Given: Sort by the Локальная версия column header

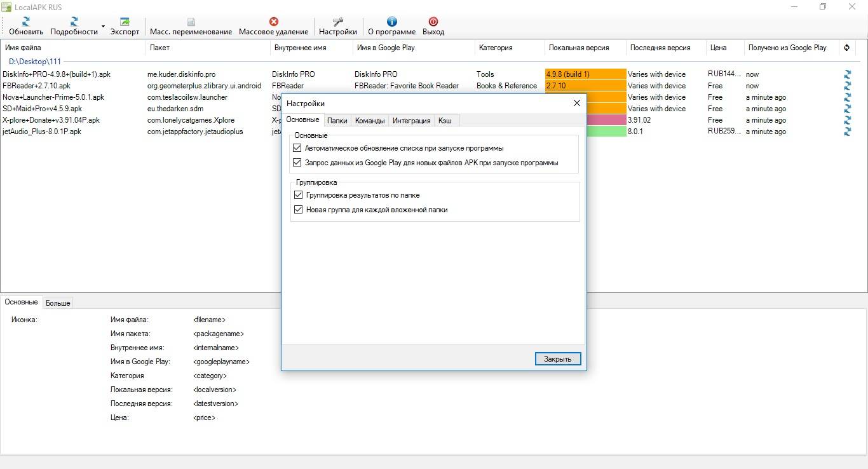Looking at the screenshot, I should (x=585, y=48).
